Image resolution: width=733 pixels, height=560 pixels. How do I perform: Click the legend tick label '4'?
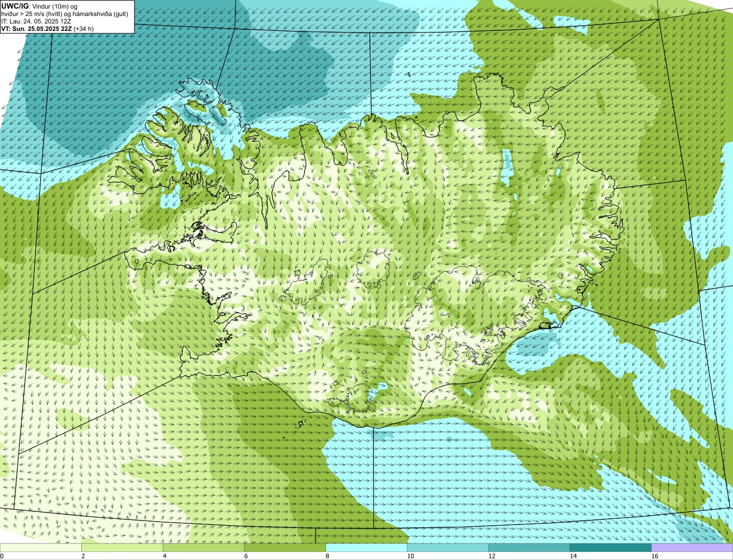[x=164, y=556]
